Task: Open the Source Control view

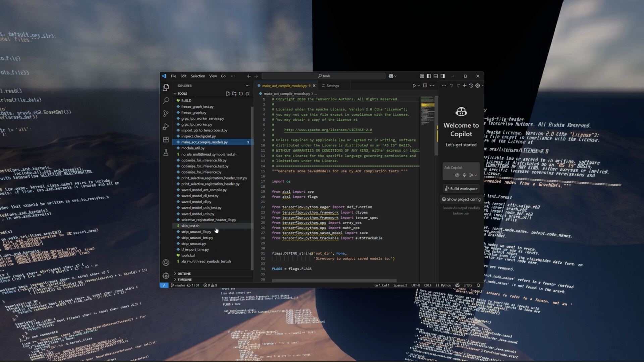Action: click(x=166, y=113)
